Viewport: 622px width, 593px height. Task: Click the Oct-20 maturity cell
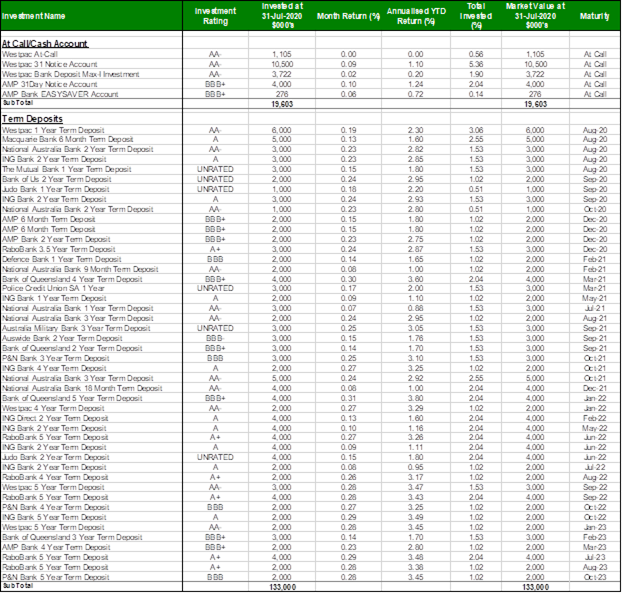[595, 209]
